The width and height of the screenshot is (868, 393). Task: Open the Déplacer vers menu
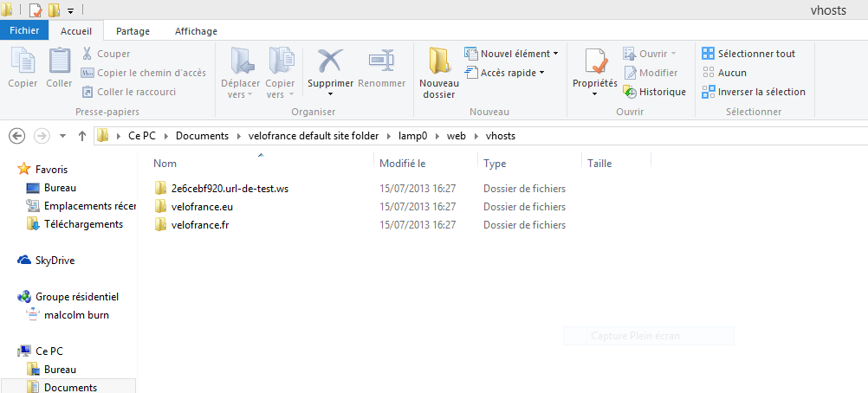tap(240, 73)
